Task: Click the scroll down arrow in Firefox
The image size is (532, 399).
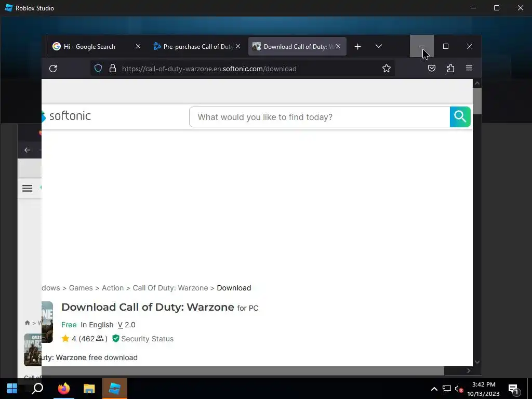Action: 477,362
